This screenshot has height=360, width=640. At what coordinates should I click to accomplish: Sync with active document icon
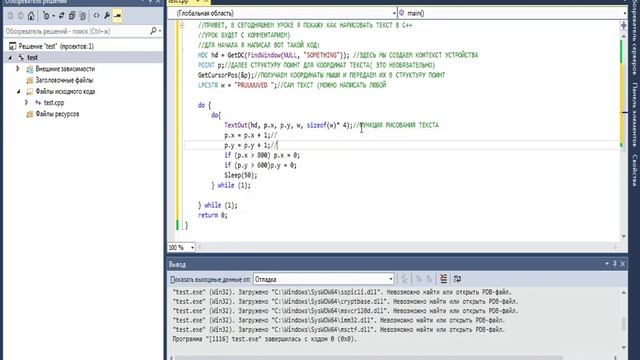click(x=61, y=16)
